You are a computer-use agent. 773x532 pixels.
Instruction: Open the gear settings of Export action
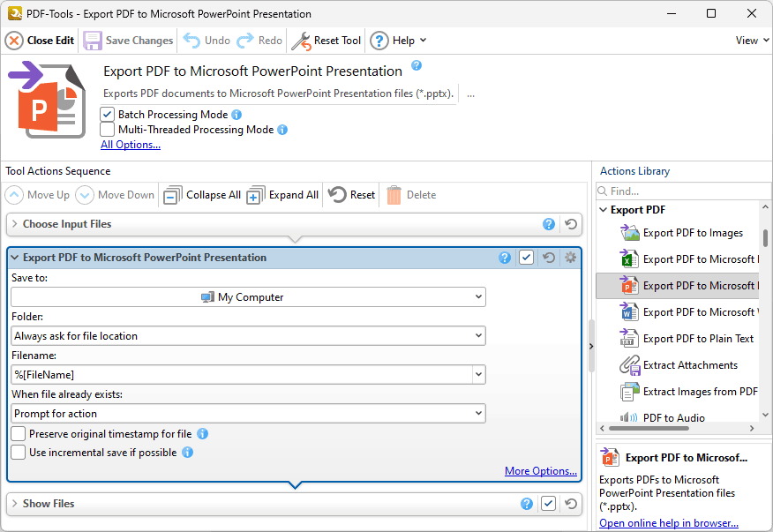pos(570,258)
